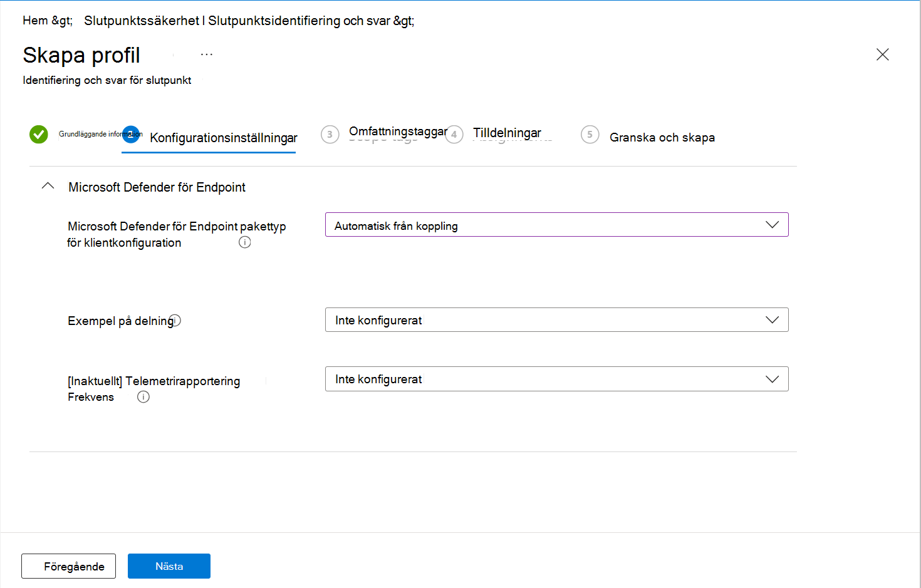Click the [Inaktuellt] Telemetrirapportering label

[154, 381]
